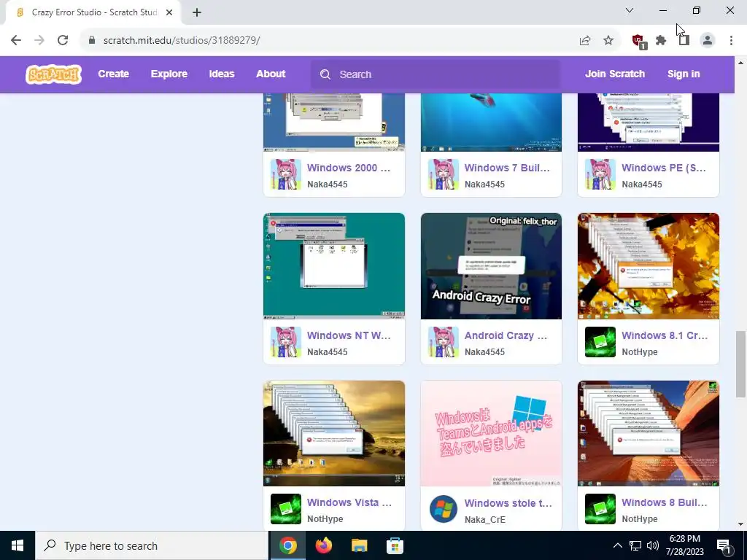Open Windows 7 Buil... project title
Image resolution: width=747 pixels, height=560 pixels.
(507, 168)
